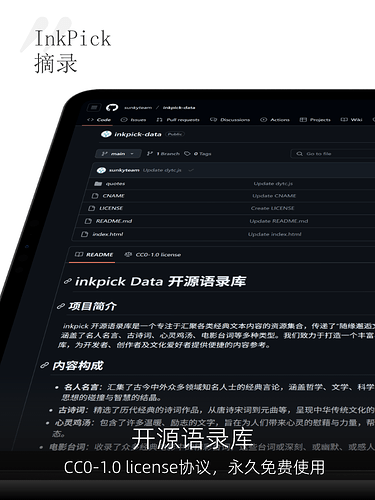
Task: Open the index.html file
Action: 108,234
